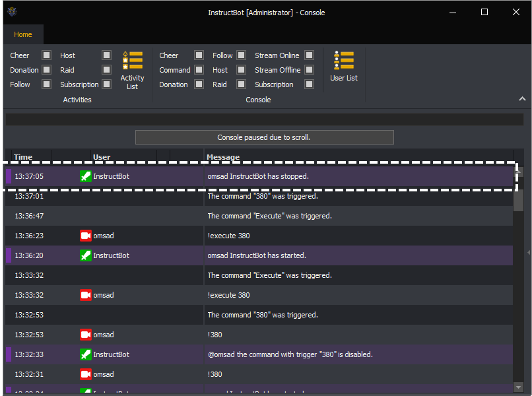Select the 13:33:32 Execute was triggered message
This screenshot has width=532, height=396.
pos(269,275)
